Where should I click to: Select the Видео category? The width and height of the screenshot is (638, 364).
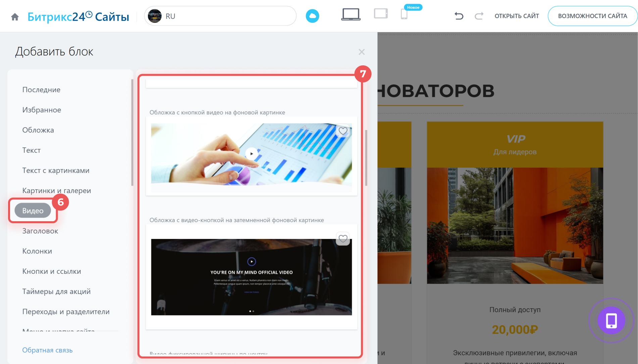(33, 210)
